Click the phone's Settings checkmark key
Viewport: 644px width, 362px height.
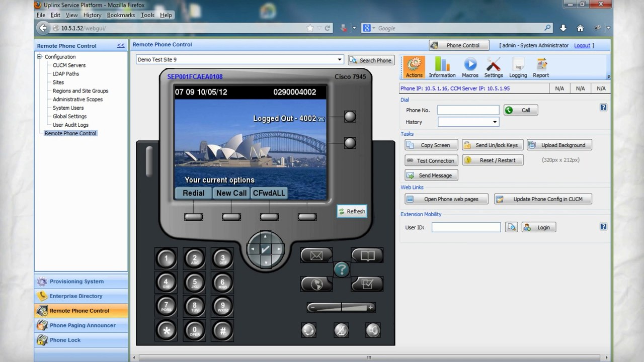tap(367, 284)
